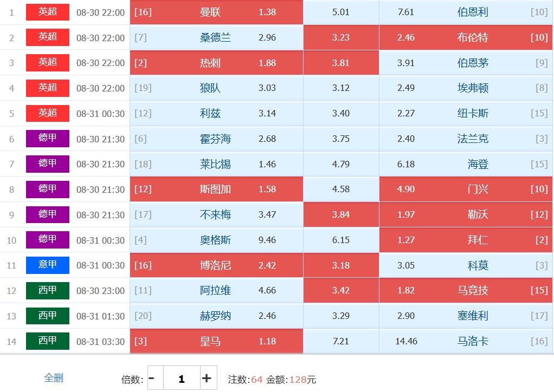Deselect 马竞技 away win odds 1.82
The width and height of the screenshot is (554, 392).
(466, 290)
